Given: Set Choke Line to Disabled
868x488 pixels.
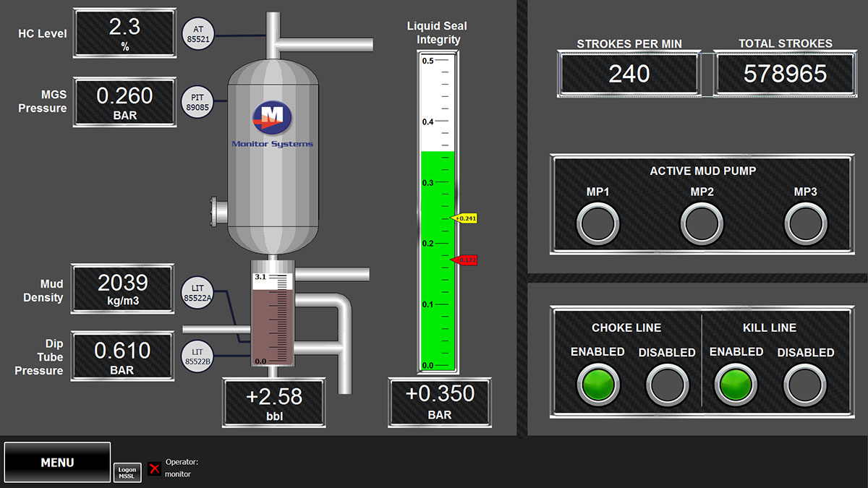Looking at the screenshot, I should click(666, 384).
